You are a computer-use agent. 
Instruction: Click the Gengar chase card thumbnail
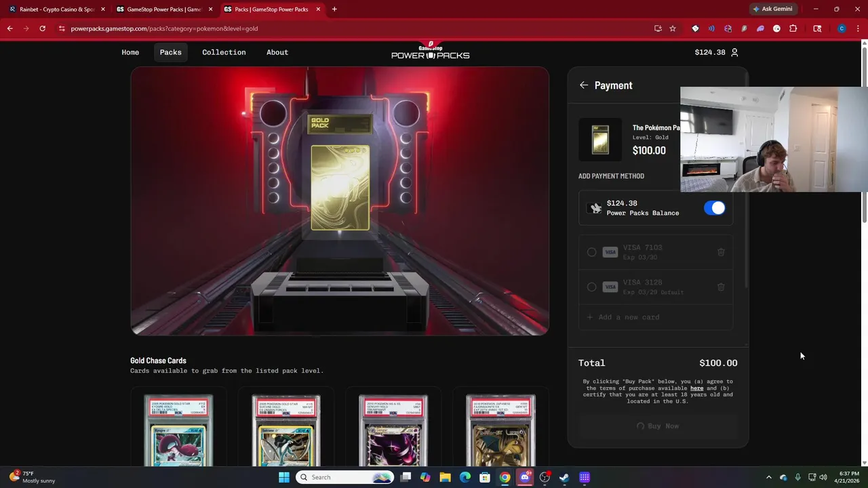pos(393,431)
